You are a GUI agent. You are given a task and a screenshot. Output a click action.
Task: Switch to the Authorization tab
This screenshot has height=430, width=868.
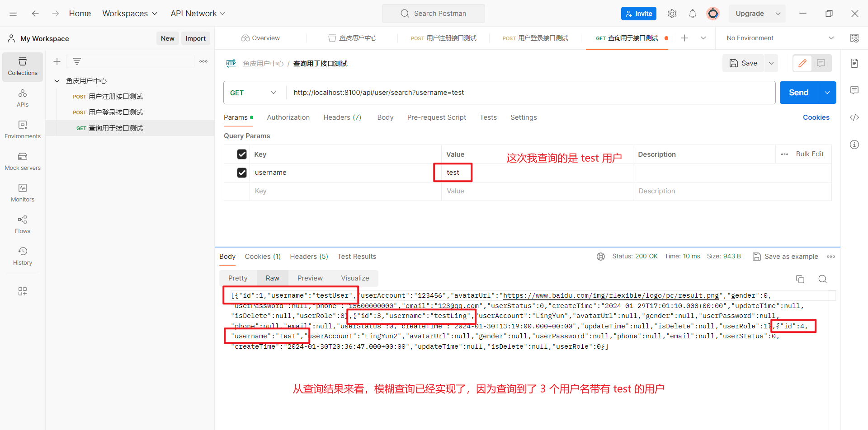[288, 117]
